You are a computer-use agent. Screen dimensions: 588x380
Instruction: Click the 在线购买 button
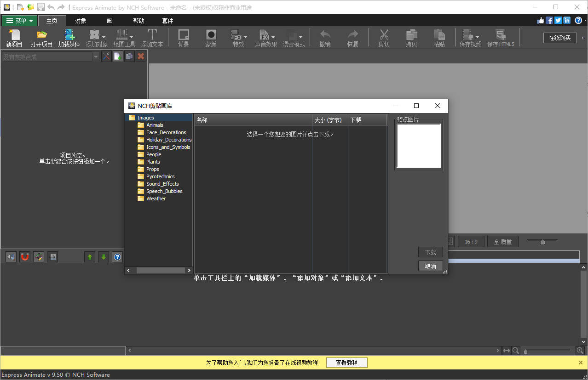559,38
